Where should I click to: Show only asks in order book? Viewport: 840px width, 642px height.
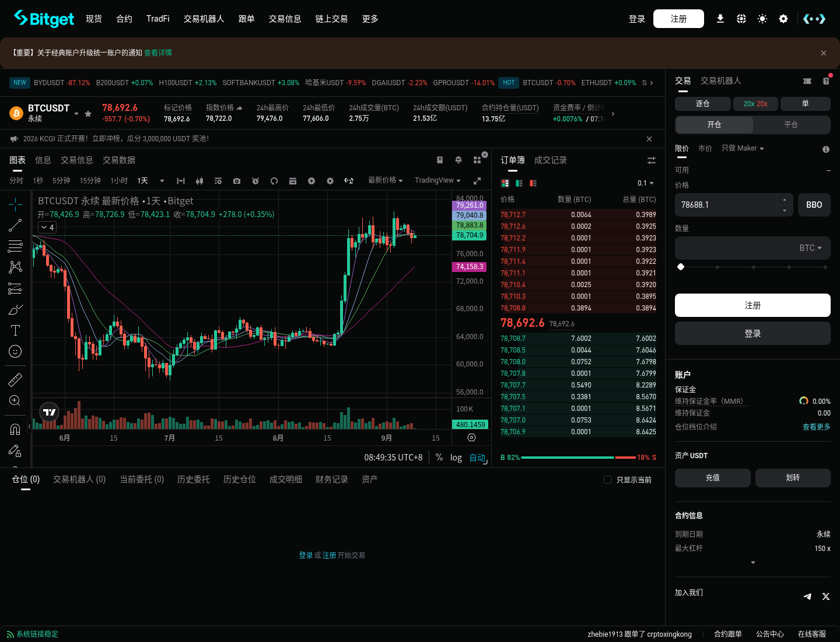(533, 183)
